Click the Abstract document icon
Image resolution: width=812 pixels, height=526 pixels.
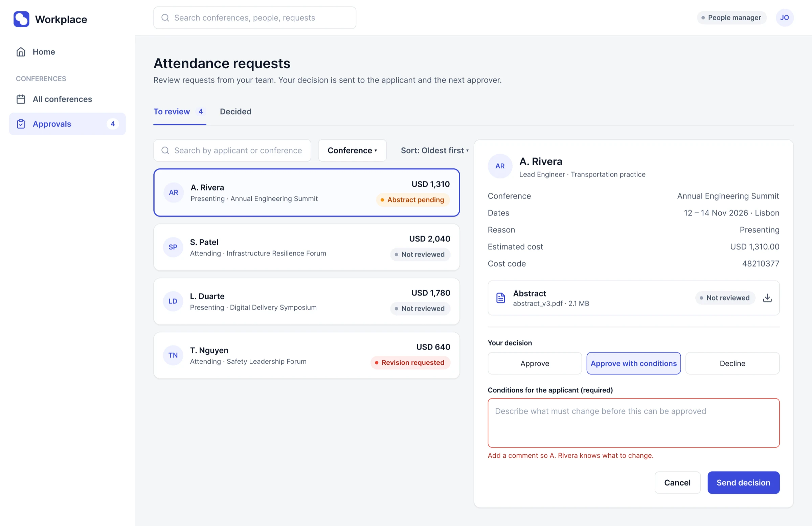pos(500,298)
